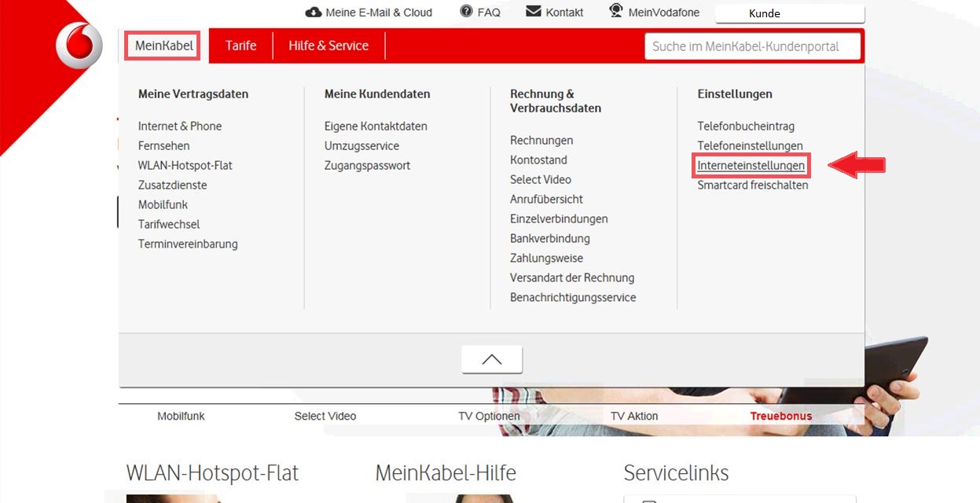Image resolution: width=980 pixels, height=503 pixels.
Task: Open Zugangspasswort entry
Action: click(367, 165)
